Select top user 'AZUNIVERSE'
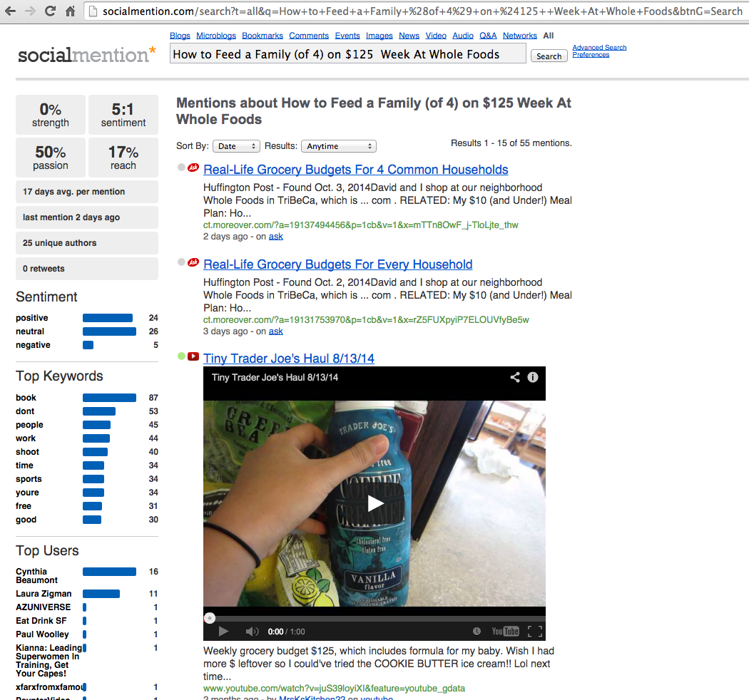 pyautogui.click(x=43, y=607)
